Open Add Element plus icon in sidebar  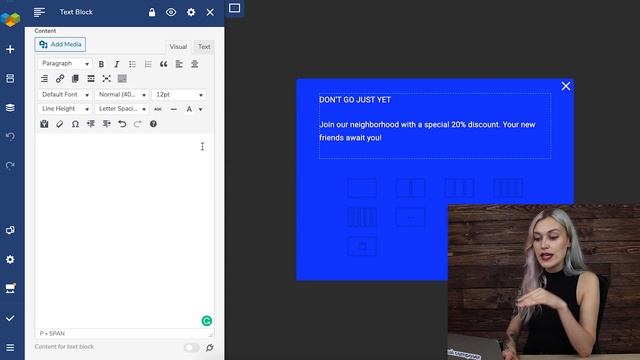point(10,49)
